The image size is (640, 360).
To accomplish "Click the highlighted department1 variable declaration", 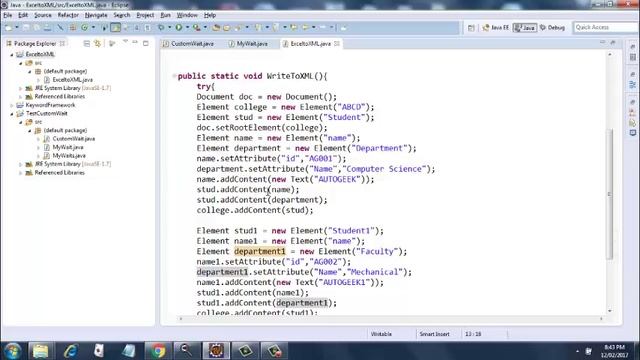I will coord(260,251).
